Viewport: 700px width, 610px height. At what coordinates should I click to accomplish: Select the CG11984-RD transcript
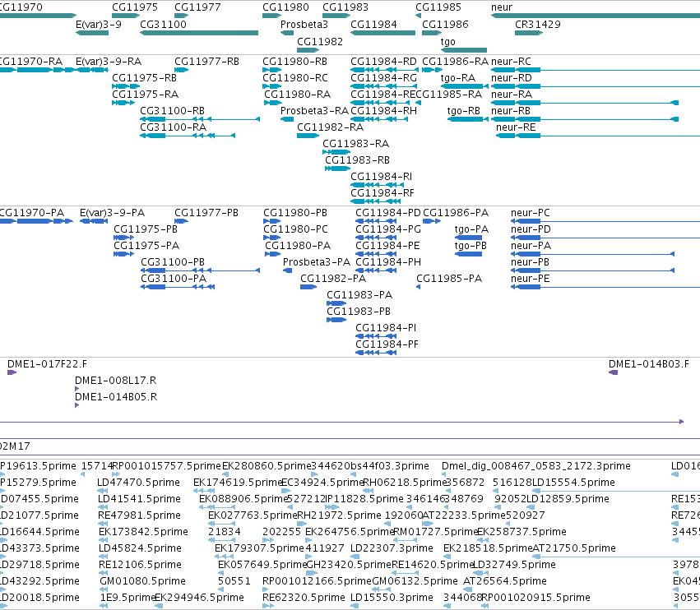coord(384,70)
